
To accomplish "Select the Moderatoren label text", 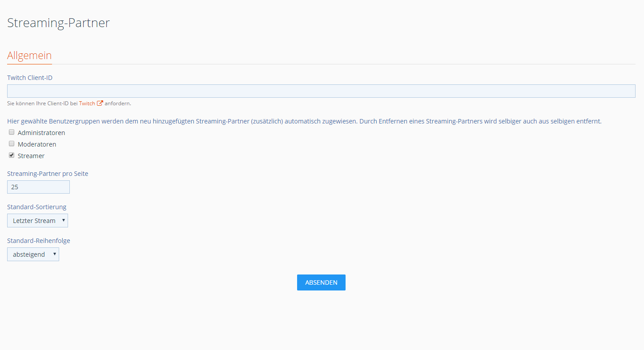I will 37,144.
